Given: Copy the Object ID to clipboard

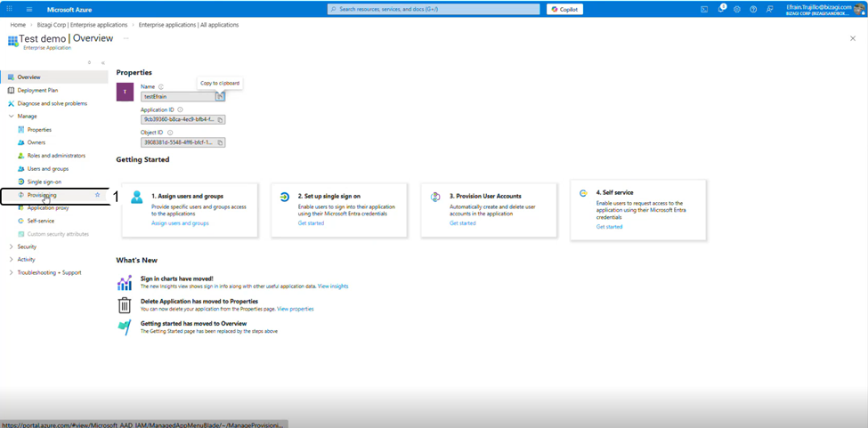Looking at the screenshot, I should pyautogui.click(x=220, y=142).
